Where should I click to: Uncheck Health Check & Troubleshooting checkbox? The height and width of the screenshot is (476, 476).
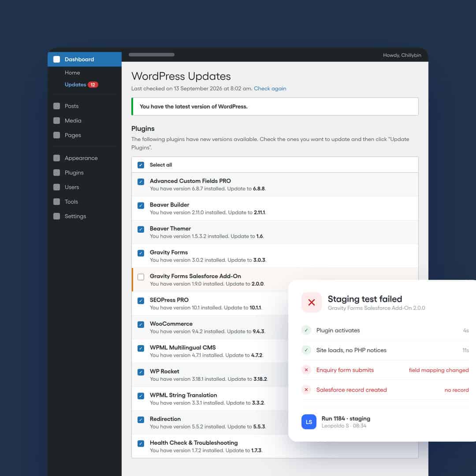tap(141, 443)
